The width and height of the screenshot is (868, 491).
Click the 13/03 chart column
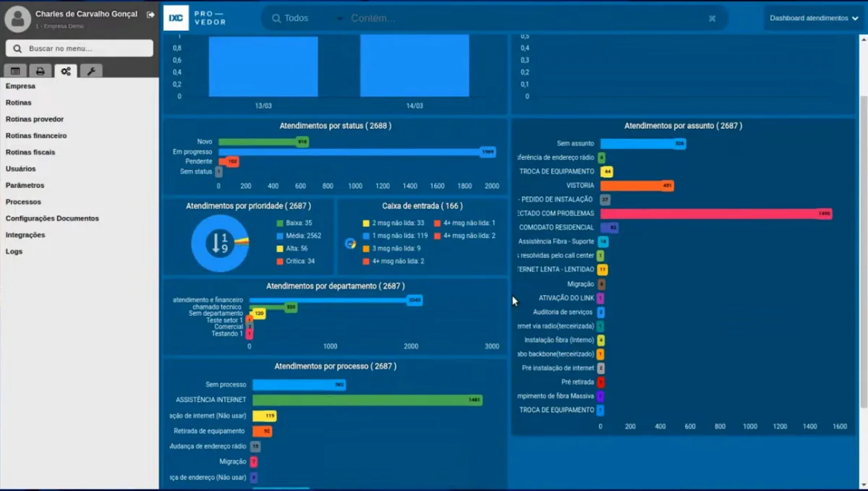click(x=263, y=66)
